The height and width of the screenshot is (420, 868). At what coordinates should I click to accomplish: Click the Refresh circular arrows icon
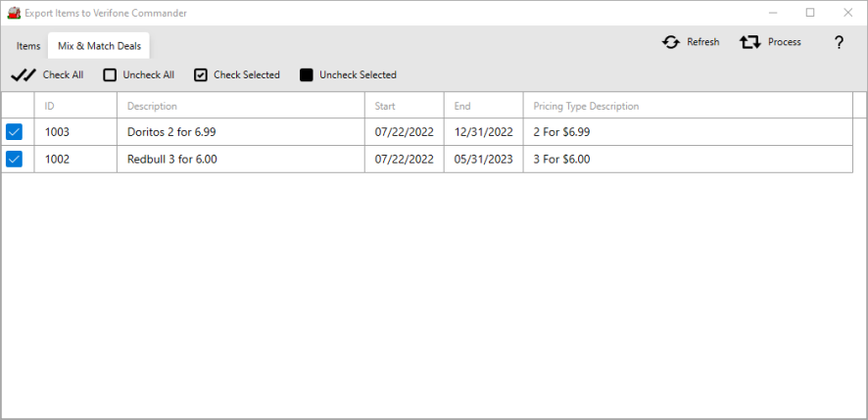[x=671, y=42]
